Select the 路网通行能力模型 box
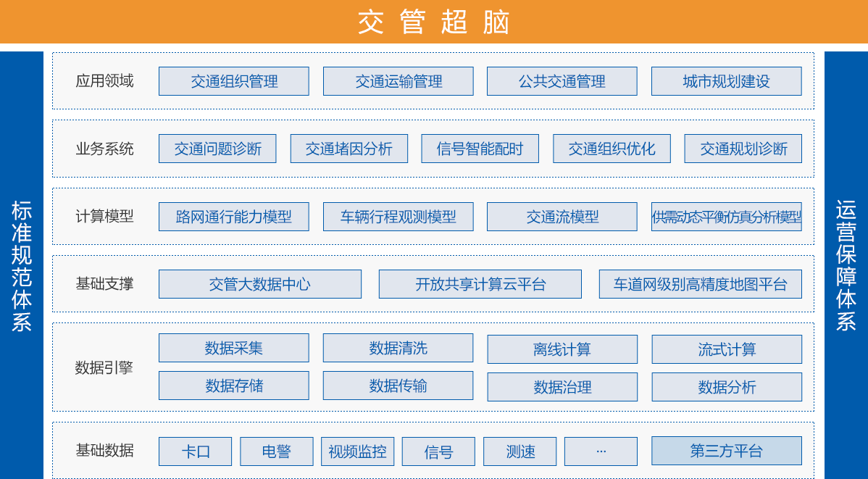 click(233, 217)
